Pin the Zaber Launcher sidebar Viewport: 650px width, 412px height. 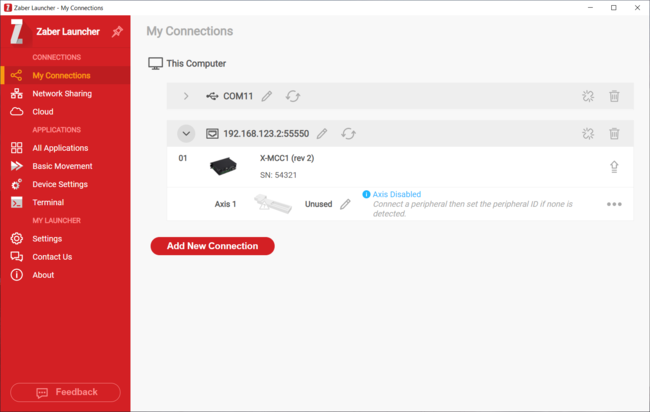117,32
